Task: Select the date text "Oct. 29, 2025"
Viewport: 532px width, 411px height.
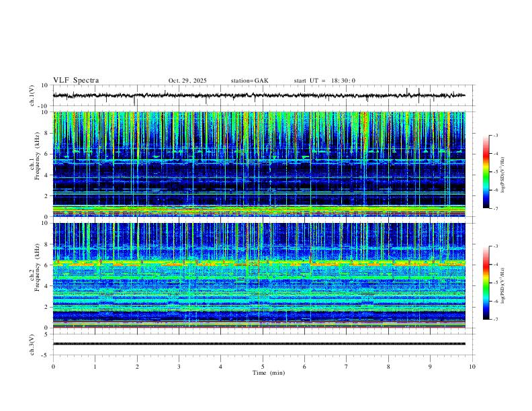Action: (187, 81)
